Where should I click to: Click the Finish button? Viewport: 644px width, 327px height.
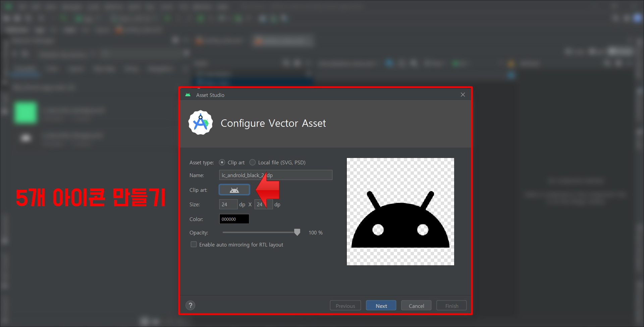[451, 306]
